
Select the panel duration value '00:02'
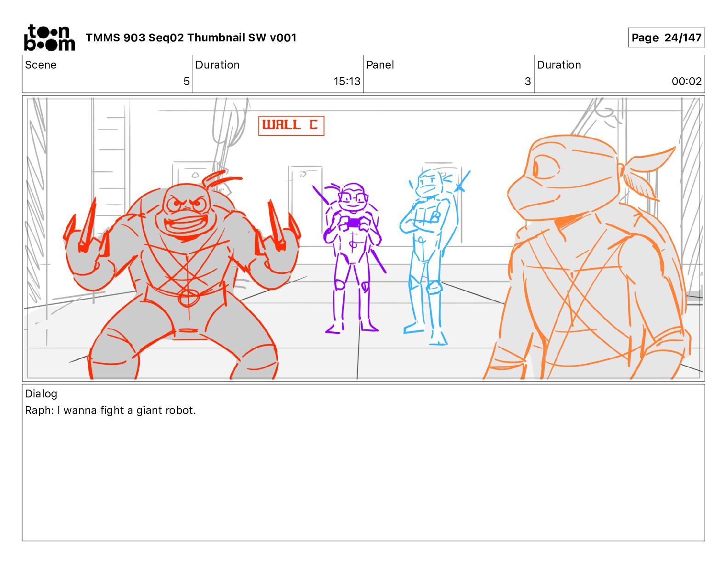click(x=687, y=81)
